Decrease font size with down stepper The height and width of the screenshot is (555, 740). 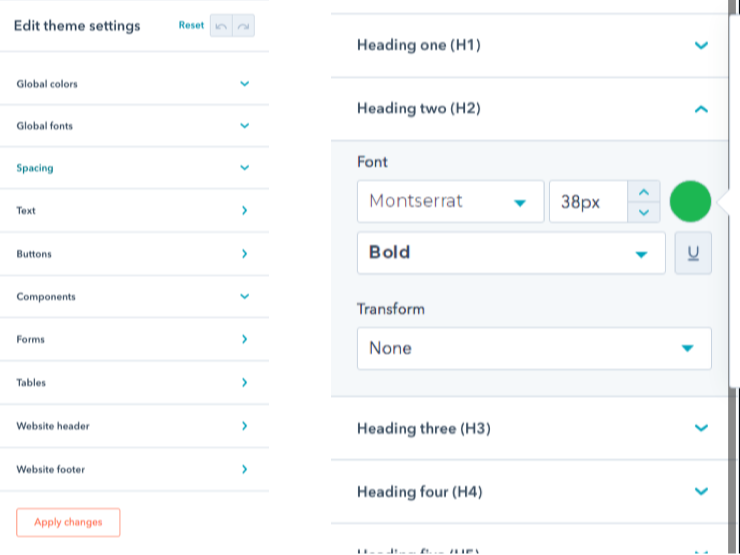coord(644,212)
